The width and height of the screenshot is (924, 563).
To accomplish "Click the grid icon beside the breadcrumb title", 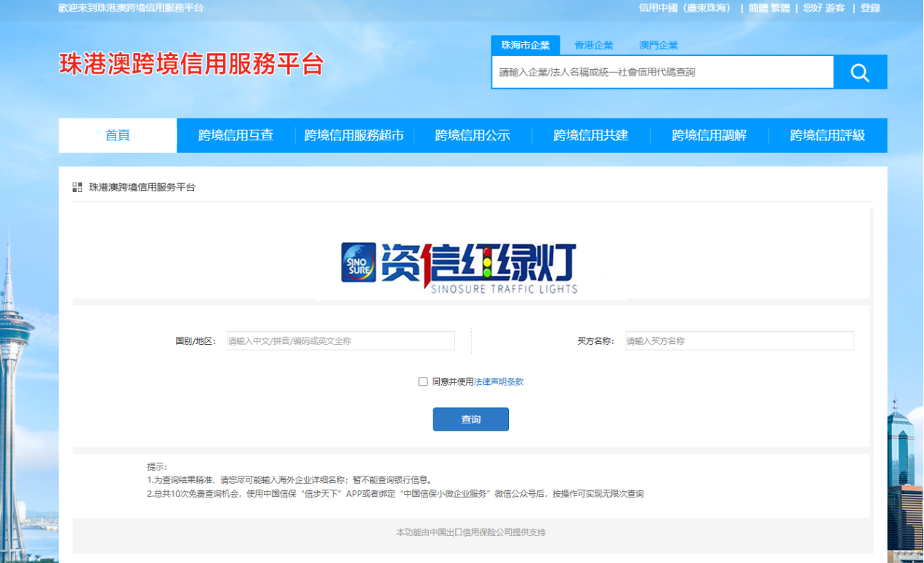I will pyautogui.click(x=76, y=187).
